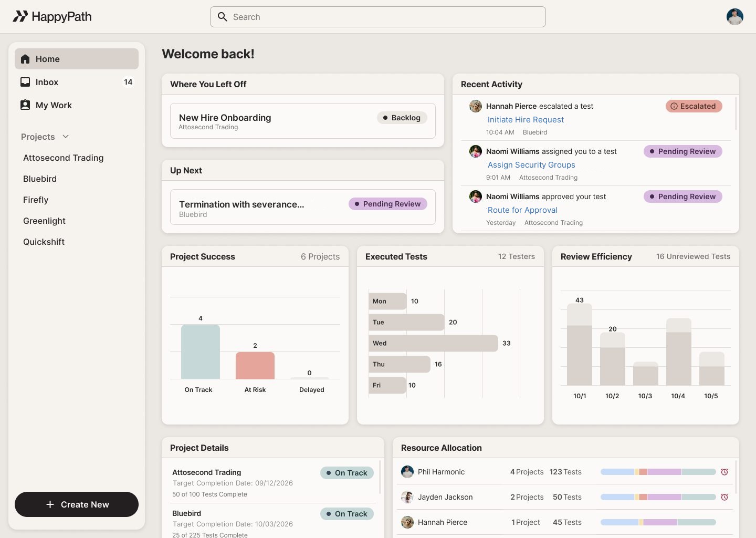Click the Tue bar in Executed Tests
Viewport: 756px width, 538px height.
[406, 322]
